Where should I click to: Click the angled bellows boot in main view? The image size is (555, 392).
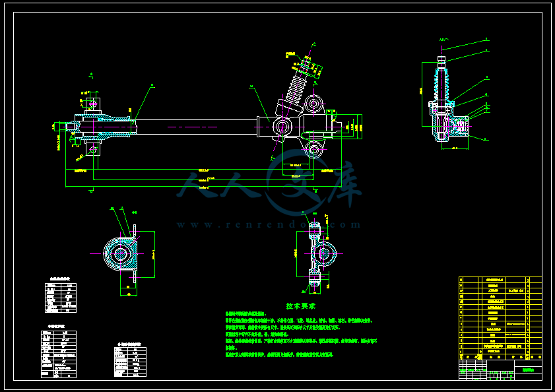[296, 88]
